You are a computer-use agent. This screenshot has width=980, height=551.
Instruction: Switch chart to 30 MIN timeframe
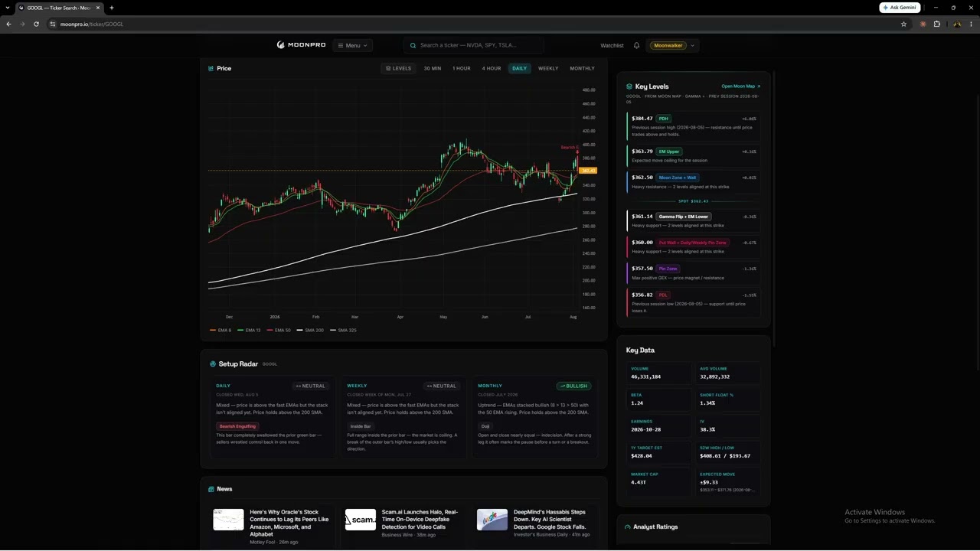coord(433,68)
